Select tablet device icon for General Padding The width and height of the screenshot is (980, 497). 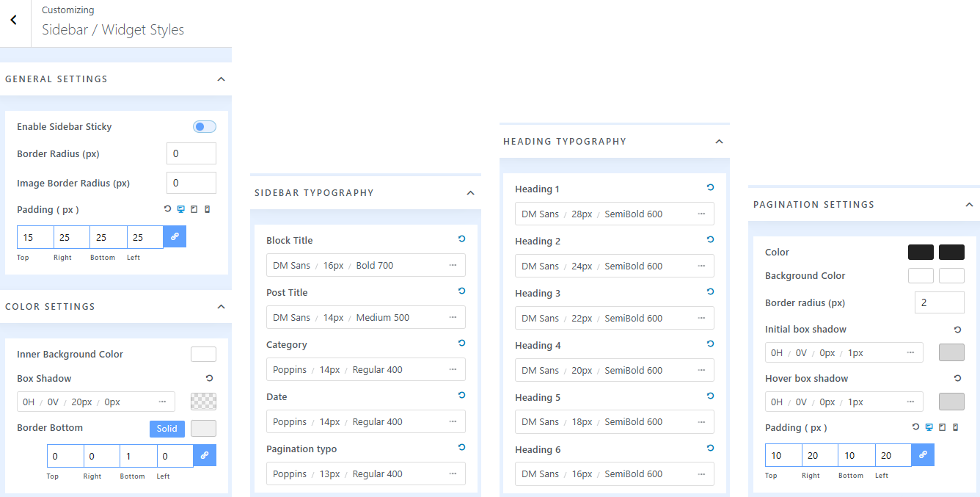click(x=194, y=209)
